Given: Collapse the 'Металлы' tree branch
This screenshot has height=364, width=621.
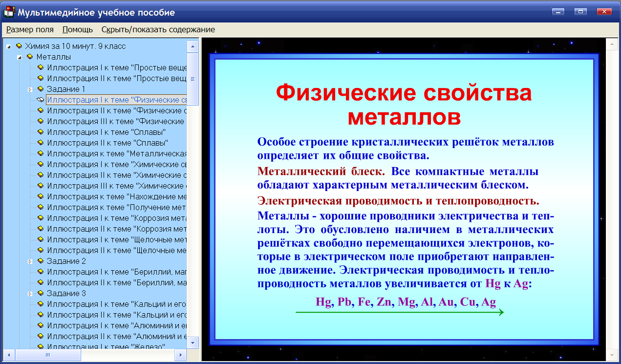Looking at the screenshot, I should tap(20, 58).
